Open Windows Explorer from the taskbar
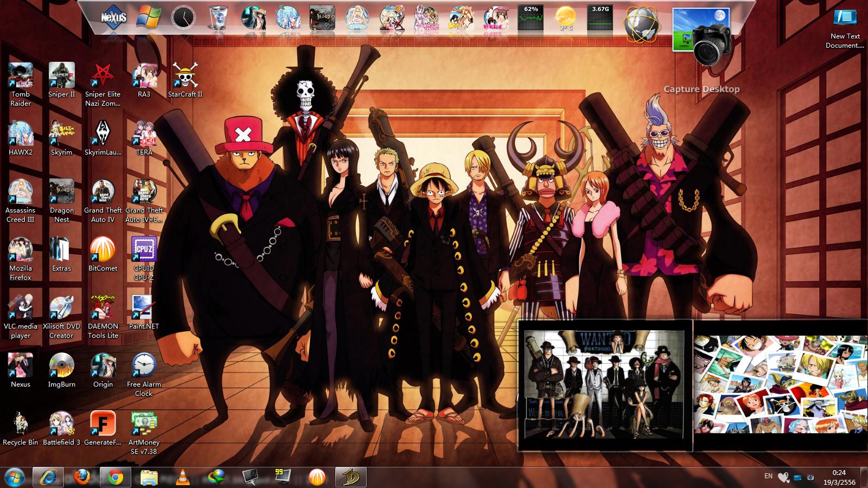The height and width of the screenshot is (488, 868). coord(149,477)
